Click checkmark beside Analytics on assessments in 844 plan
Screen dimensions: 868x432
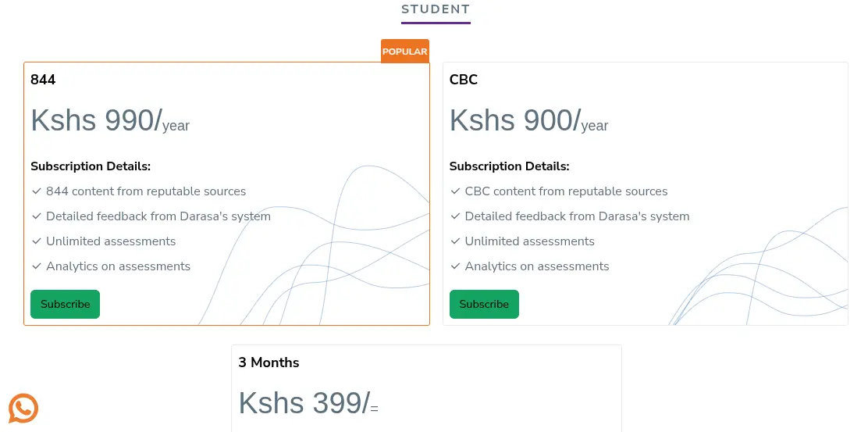(37, 266)
